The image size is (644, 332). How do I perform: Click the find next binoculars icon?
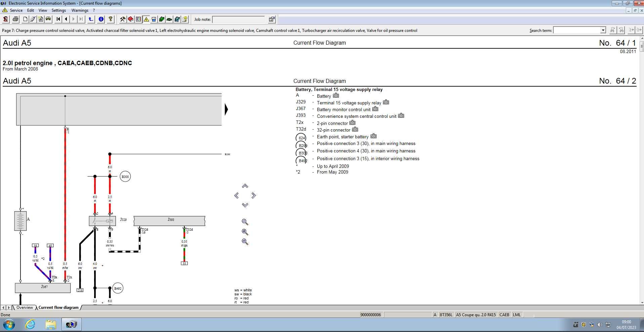[x=613, y=30]
